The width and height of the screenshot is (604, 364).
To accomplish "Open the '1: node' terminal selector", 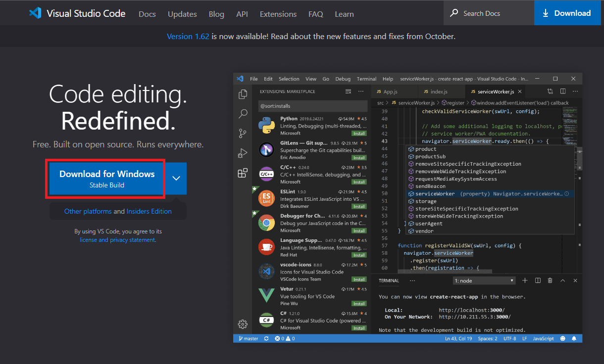I will (484, 280).
